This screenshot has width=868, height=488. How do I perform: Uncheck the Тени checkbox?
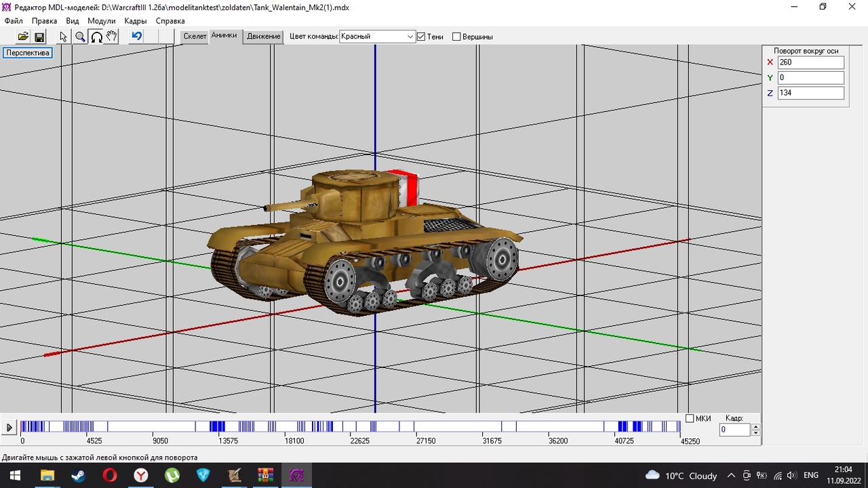421,37
